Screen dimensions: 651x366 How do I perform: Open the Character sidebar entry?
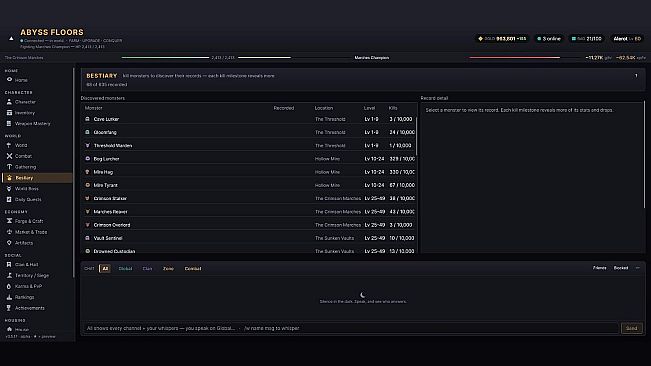[x=37, y=102]
